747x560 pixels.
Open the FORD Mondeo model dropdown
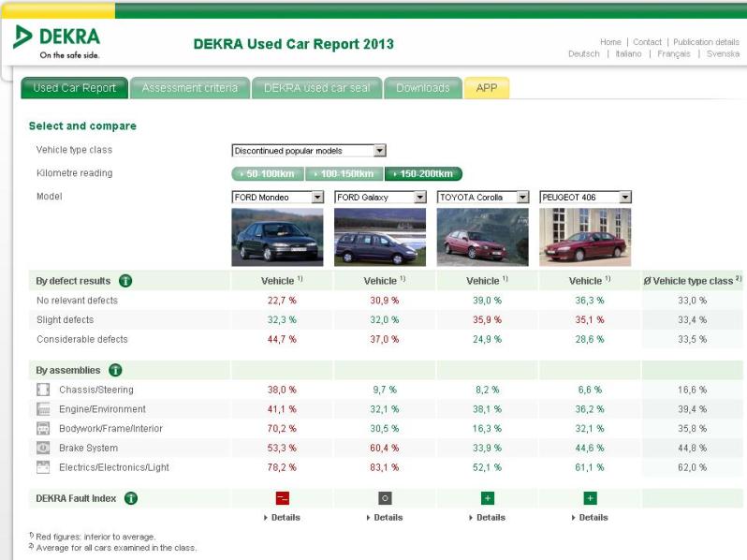[317, 198]
